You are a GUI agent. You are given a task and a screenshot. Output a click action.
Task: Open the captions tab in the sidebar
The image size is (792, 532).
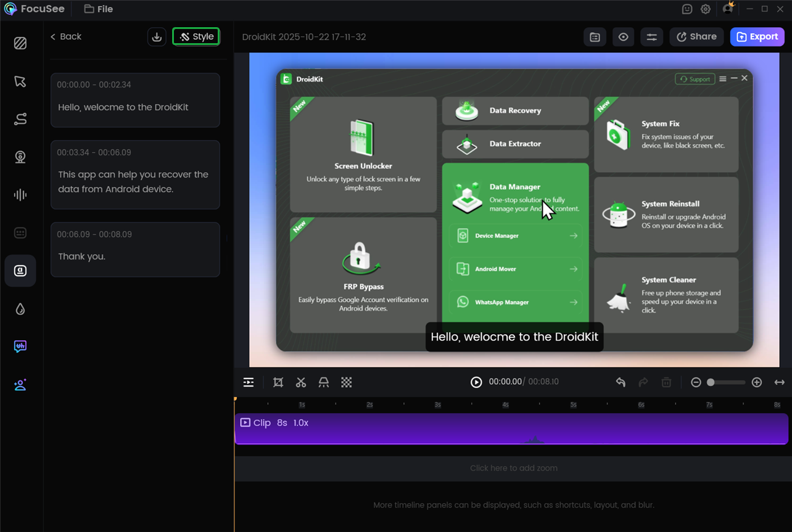[20, 271]
